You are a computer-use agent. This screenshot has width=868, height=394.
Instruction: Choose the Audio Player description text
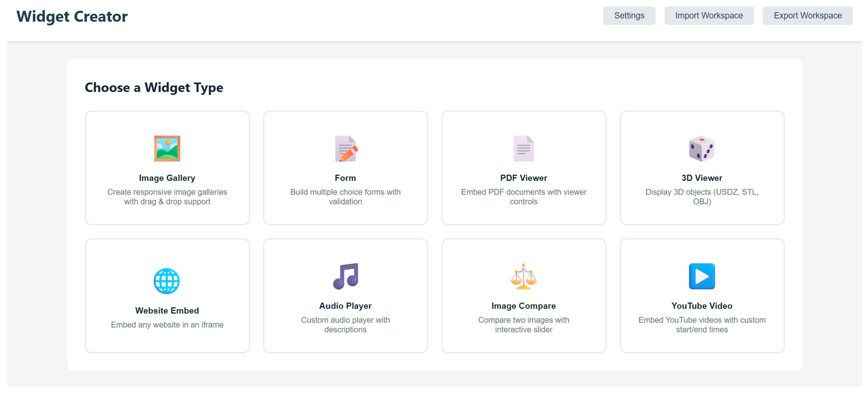(345, 325)
